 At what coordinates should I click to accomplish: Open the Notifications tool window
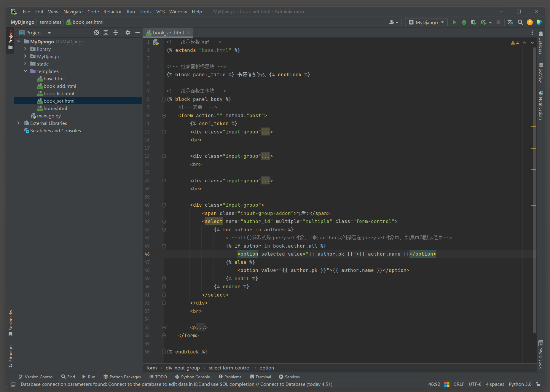[x=541, y=105]
